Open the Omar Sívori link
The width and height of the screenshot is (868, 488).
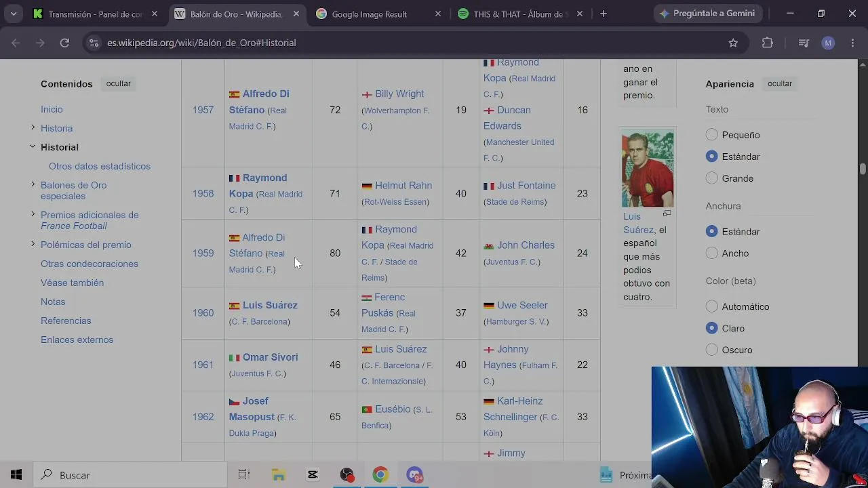point(270,357)
